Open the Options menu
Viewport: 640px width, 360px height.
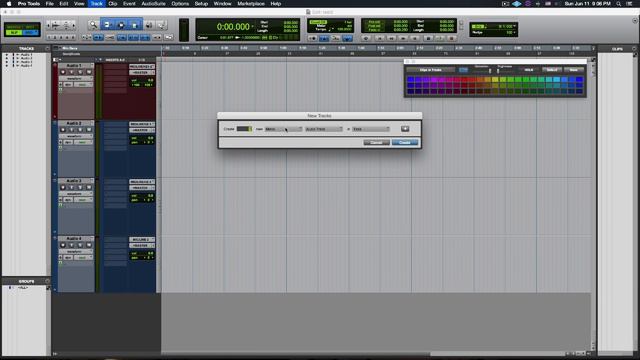click(x=180, y=4)
